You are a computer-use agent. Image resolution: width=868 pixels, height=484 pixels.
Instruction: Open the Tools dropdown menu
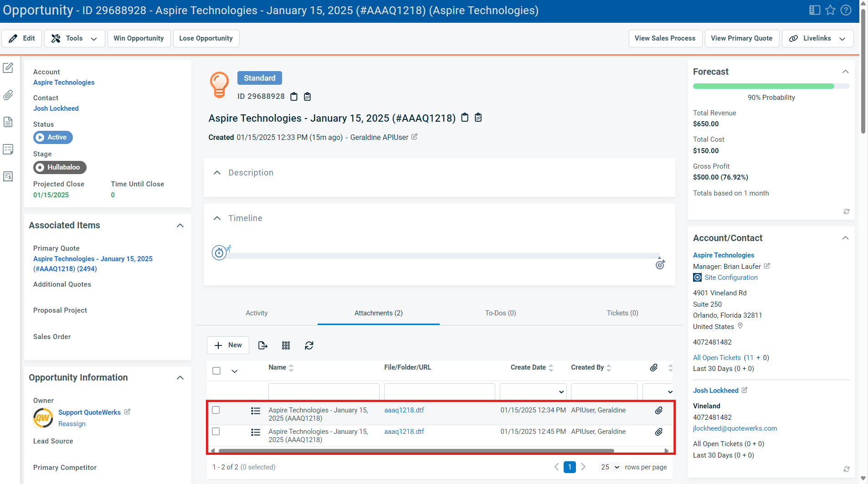click(x=75, y=38)
